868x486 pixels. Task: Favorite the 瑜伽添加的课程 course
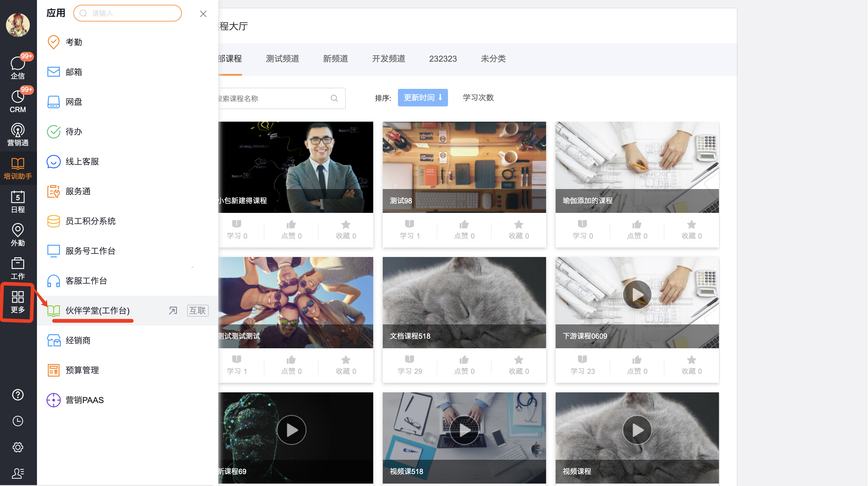click(692, 230)
